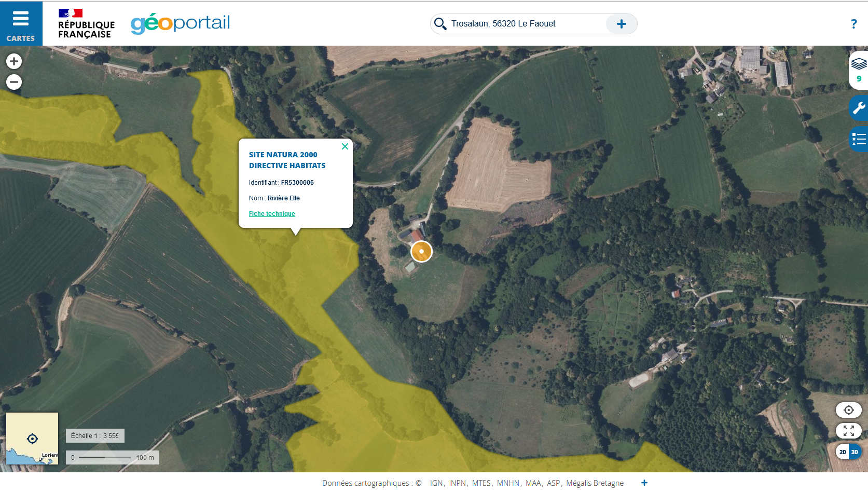This screenshot has height=492, width=868.
Task: Click the orange location marker
Action: click(421, 252)
